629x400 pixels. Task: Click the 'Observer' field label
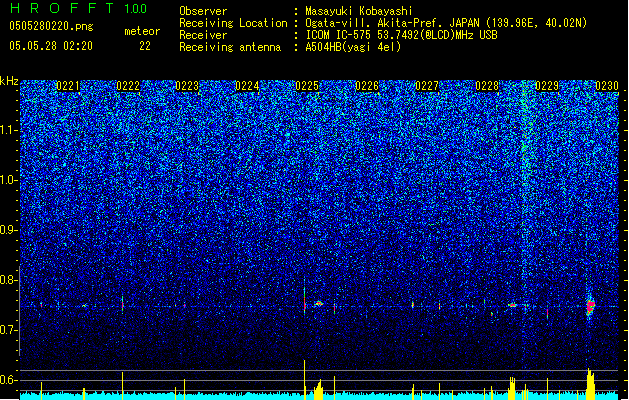click(x=203, y=11)
